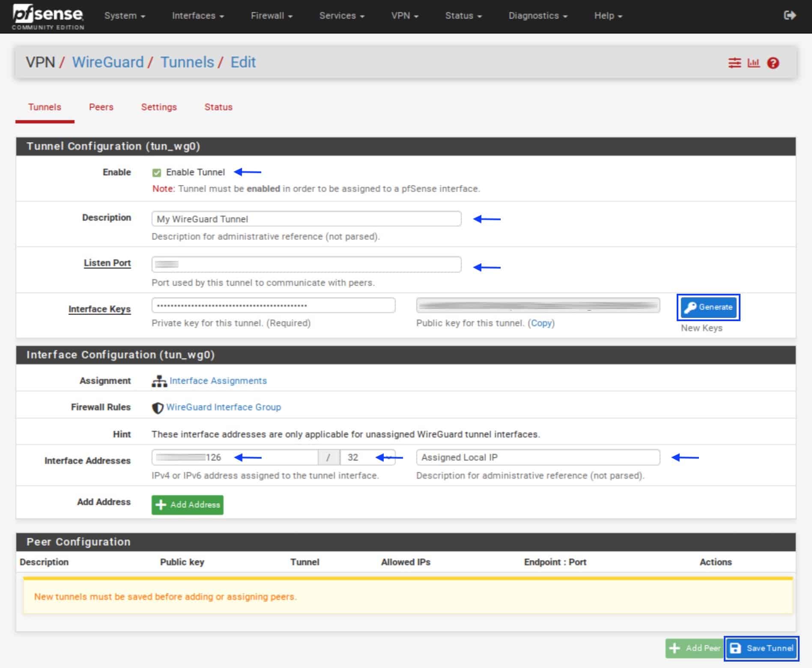Screen dimensions: 812x668
Task: Save the tunnel configuration
Action: click(761, 648)
